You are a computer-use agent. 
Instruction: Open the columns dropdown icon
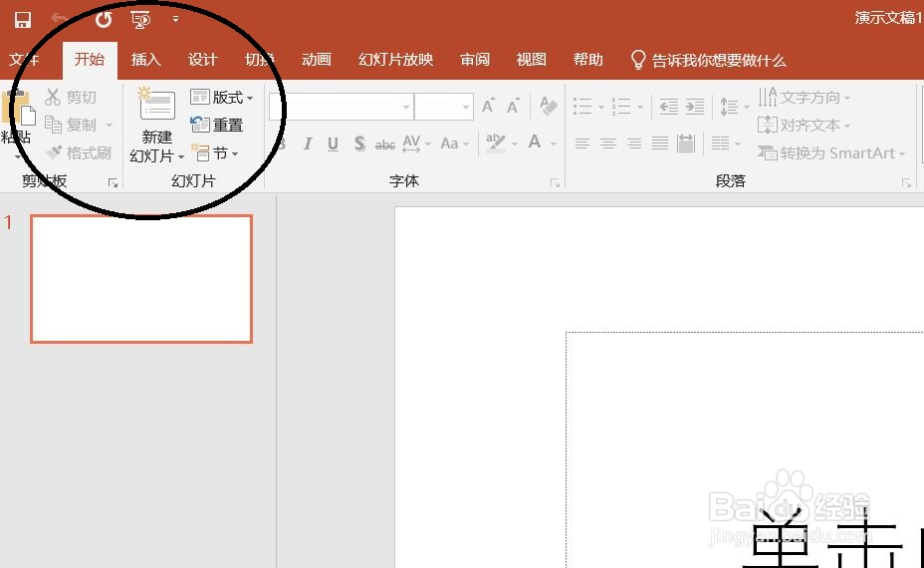[726, 142]
